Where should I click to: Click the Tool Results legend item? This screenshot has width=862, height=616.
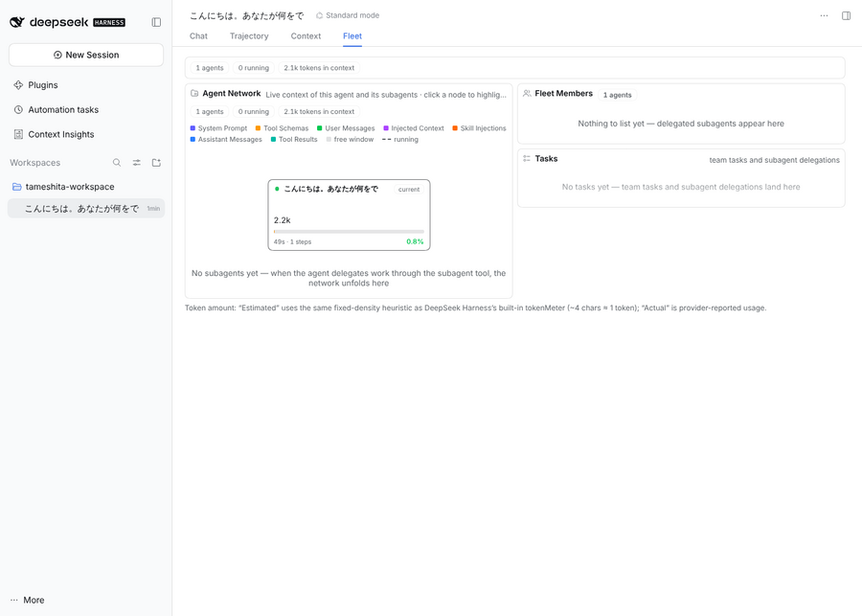(x=294, y=139)
